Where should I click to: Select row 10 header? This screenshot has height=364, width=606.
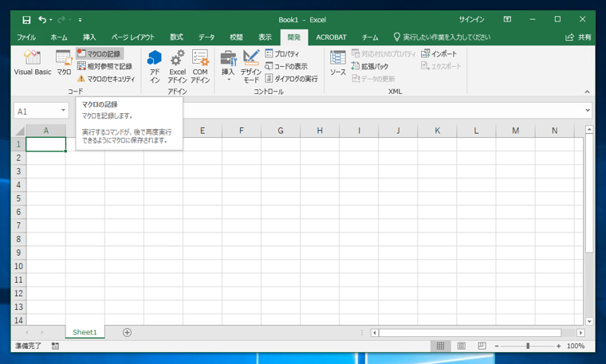tap(18, 266)
